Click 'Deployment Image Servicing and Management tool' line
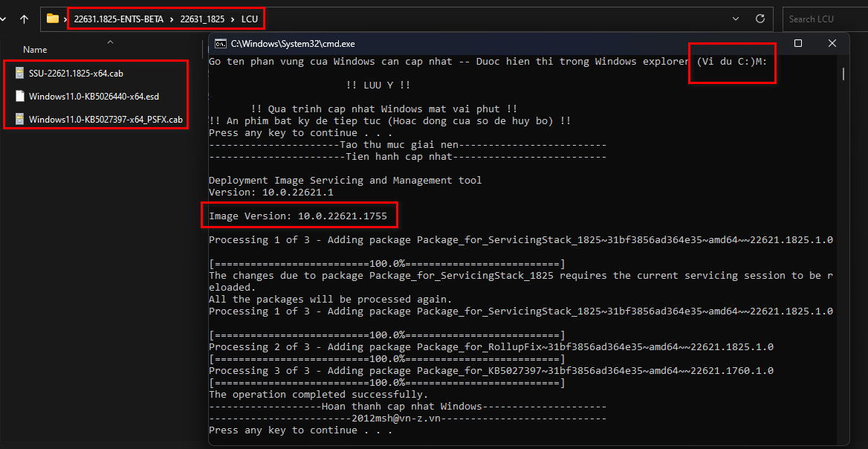Image resolution: width=868 pixels, height=449 pixels. click(x=345, y=181)
